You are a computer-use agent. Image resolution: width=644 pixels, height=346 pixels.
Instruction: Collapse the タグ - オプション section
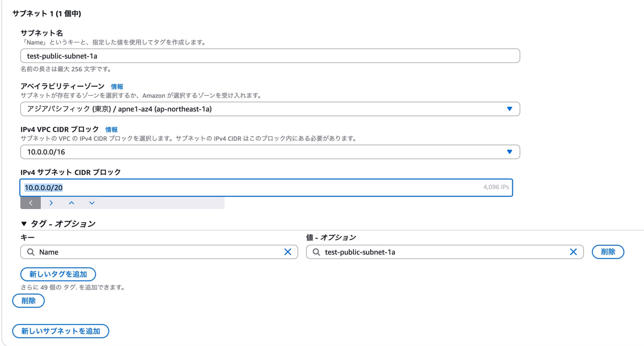click(24, 223)
